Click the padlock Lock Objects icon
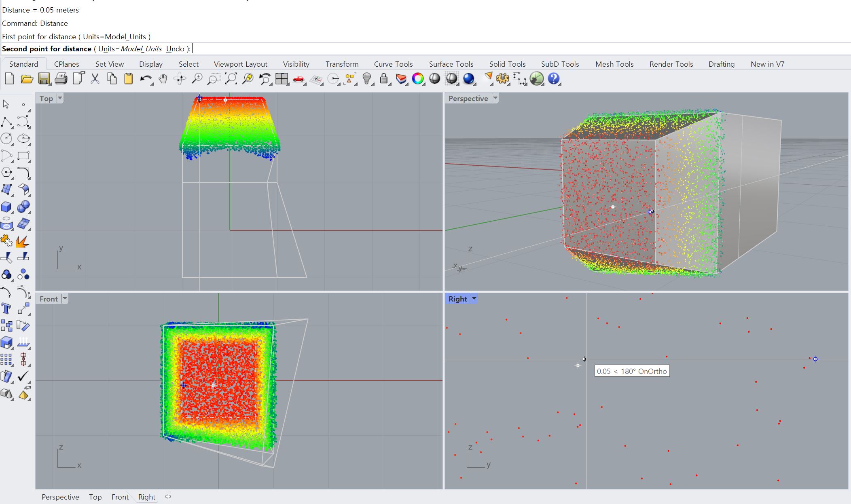The height and width of the screenshot is (504, 851). tap(384, 78)
